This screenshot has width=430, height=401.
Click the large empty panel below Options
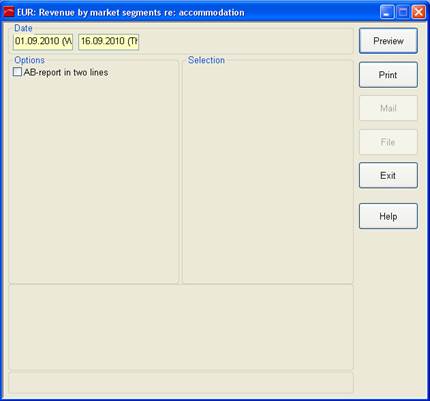pyautogui.click(x=181, y=327)
